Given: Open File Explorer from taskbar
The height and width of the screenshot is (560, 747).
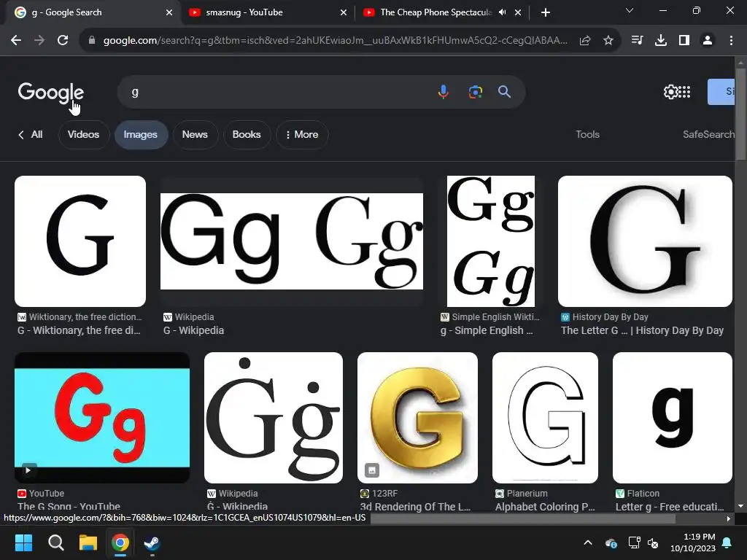Looking at the screenshot, I should (x=88, y=542).
